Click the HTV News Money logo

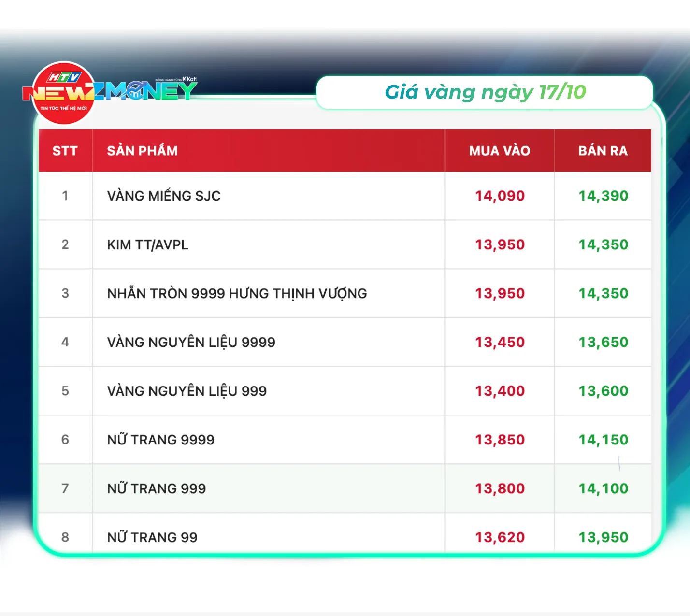coord(110,92)
